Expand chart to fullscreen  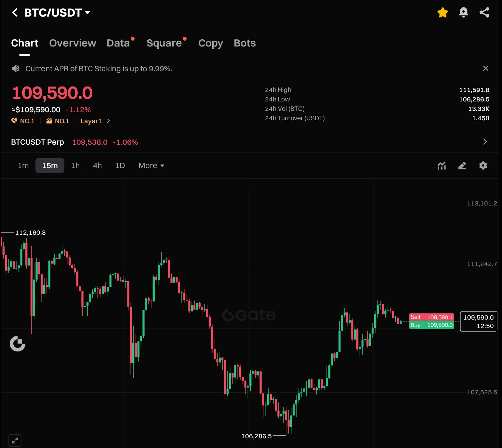click(15, 441)
